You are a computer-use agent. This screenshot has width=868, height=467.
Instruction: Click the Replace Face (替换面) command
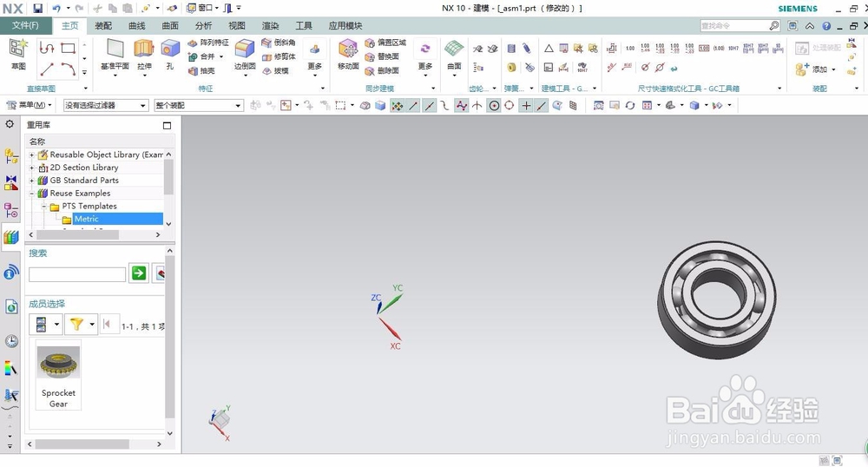383,56
